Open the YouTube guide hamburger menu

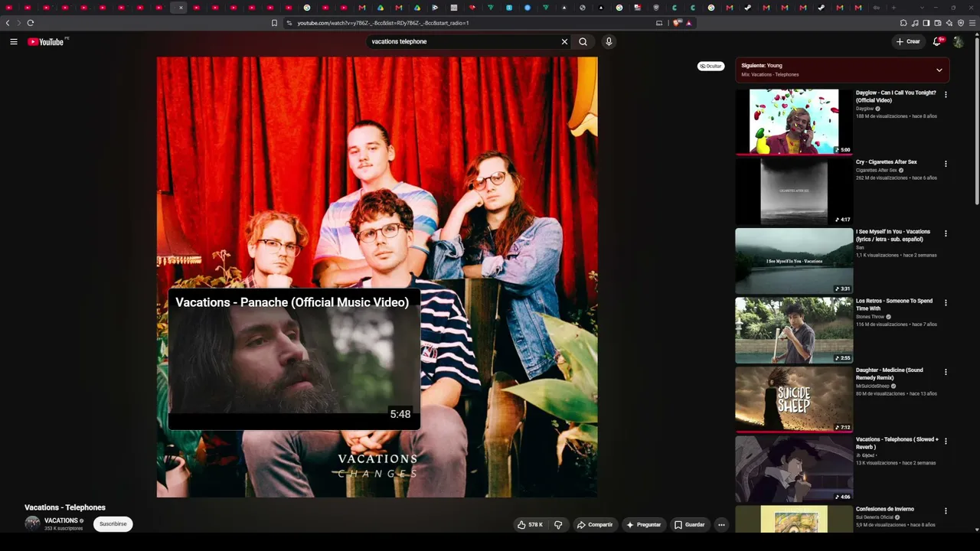click(x=14, y=42)
